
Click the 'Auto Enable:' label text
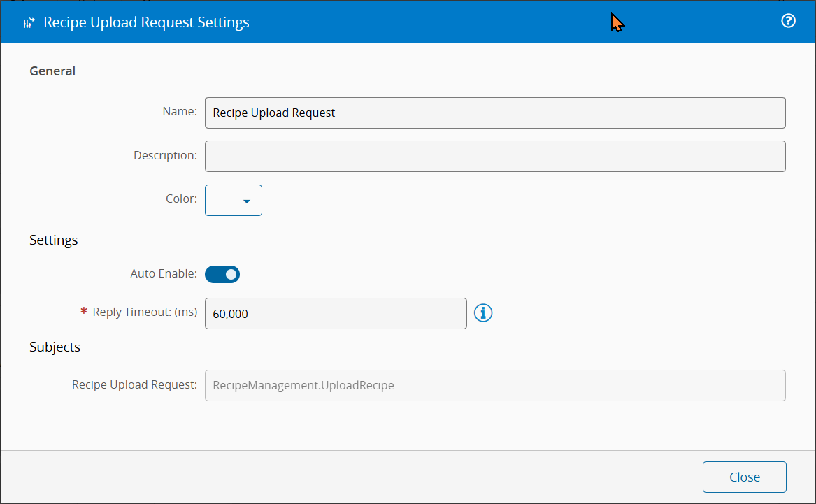pos(164,273)
